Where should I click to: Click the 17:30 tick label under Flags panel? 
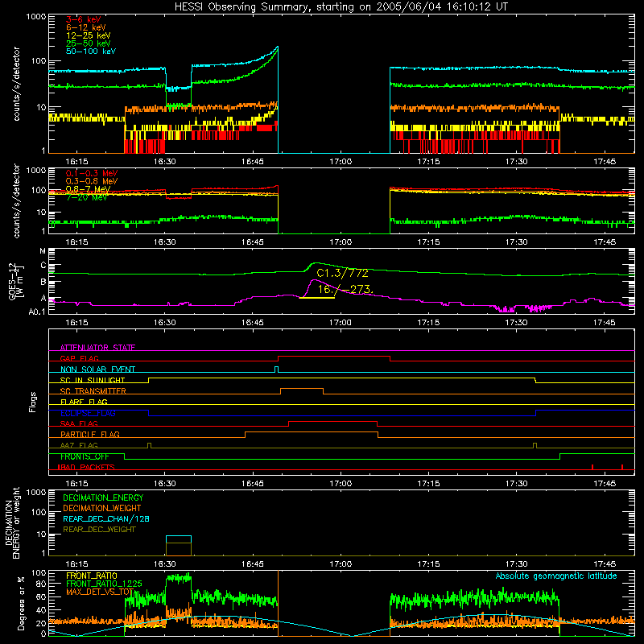point(516,484)
